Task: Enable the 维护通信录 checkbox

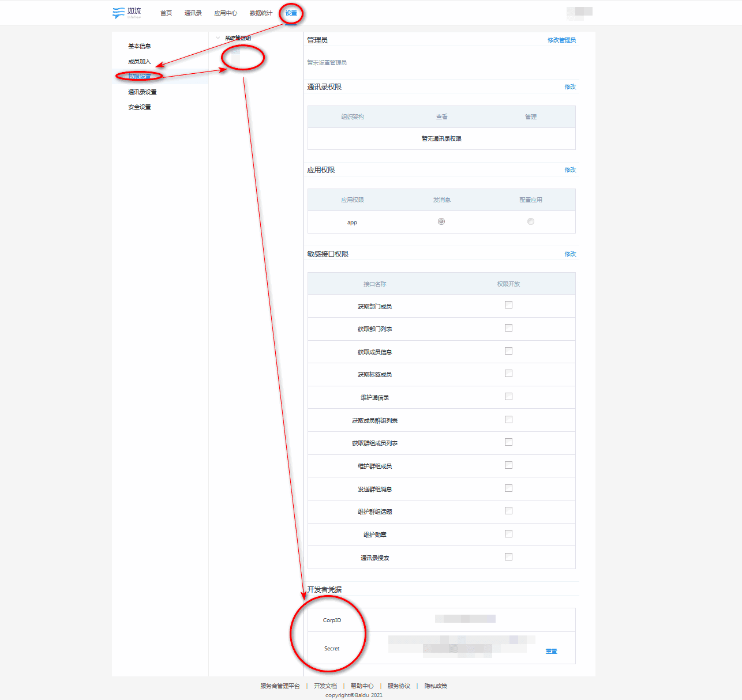Action: click(508, 397)
